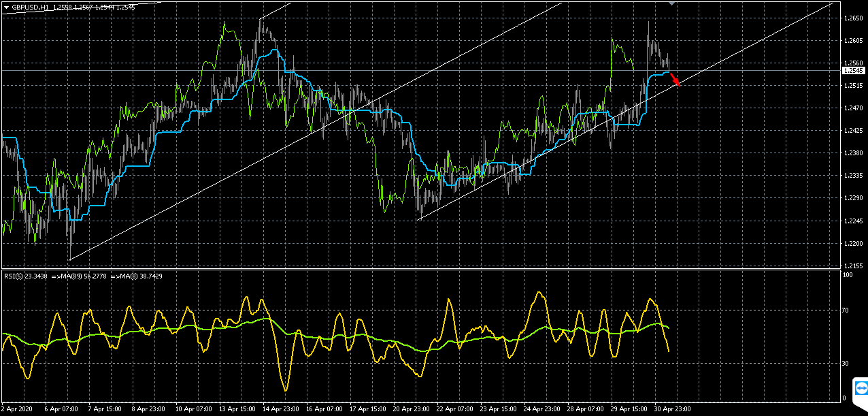Click the 1.2335 price axis label

[x=853, y=176]
